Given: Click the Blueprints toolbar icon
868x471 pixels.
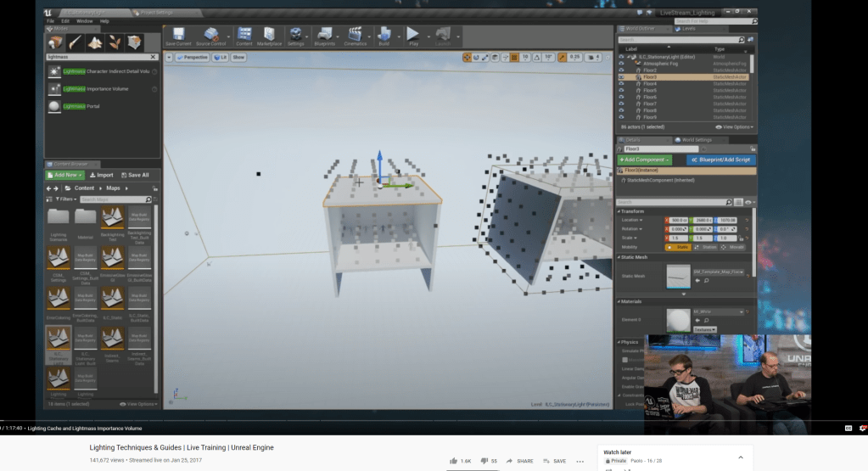Looking at the screenshot, I should click(324, 36).
